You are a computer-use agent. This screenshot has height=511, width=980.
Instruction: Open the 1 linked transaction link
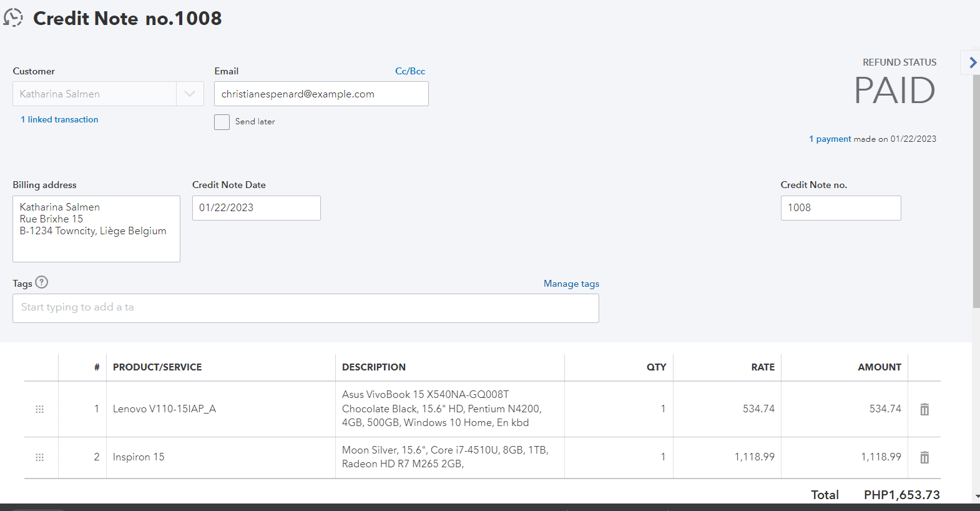pyautogui.click(x=59, y=119)
